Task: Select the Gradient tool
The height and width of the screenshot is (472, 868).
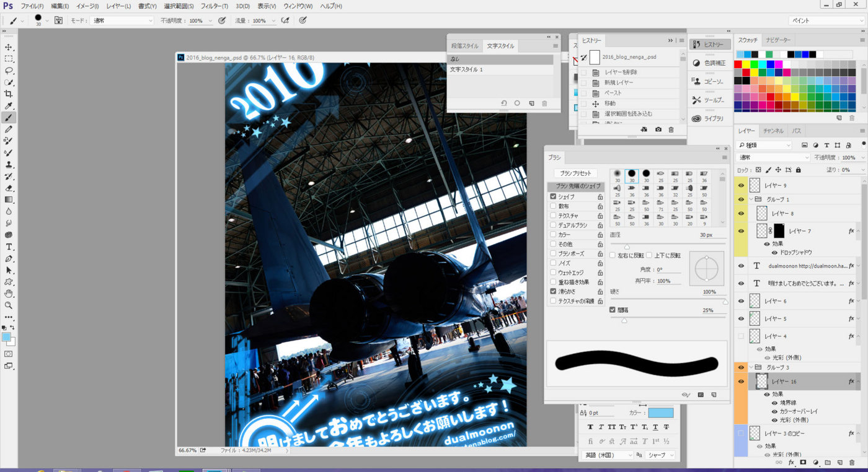Action: click(x=9, y=200)
